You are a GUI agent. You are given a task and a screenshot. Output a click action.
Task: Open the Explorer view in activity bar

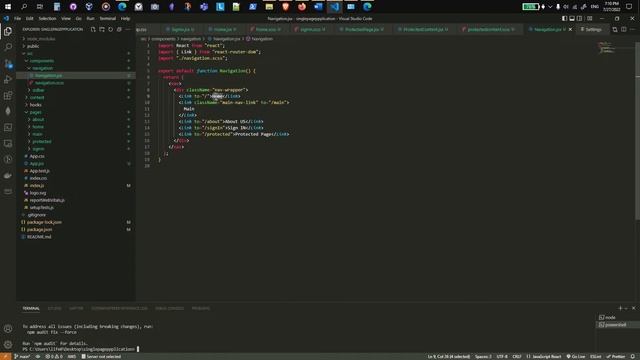point(8,31)
